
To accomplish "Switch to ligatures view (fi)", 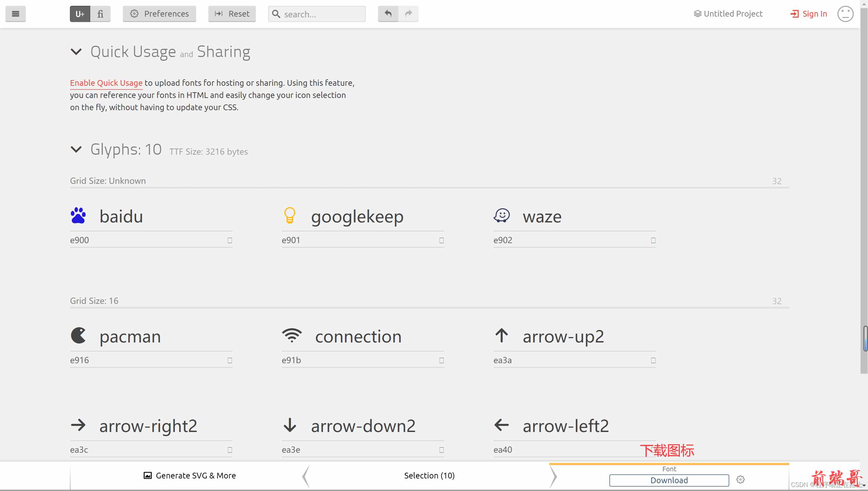I will (100, 14).
